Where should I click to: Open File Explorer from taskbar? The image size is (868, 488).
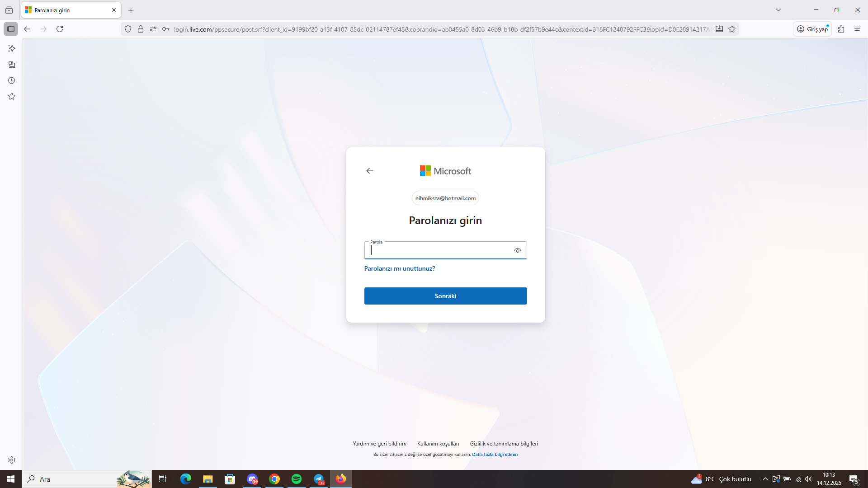click(208, 479)
